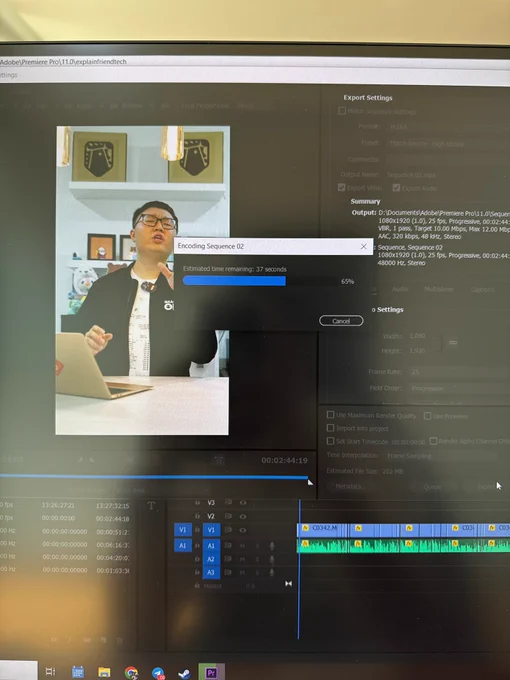Enable the Use Previews checkbox
Image resolution: width=510 pixels, height=680 pixels.
(x=428, y=416)
